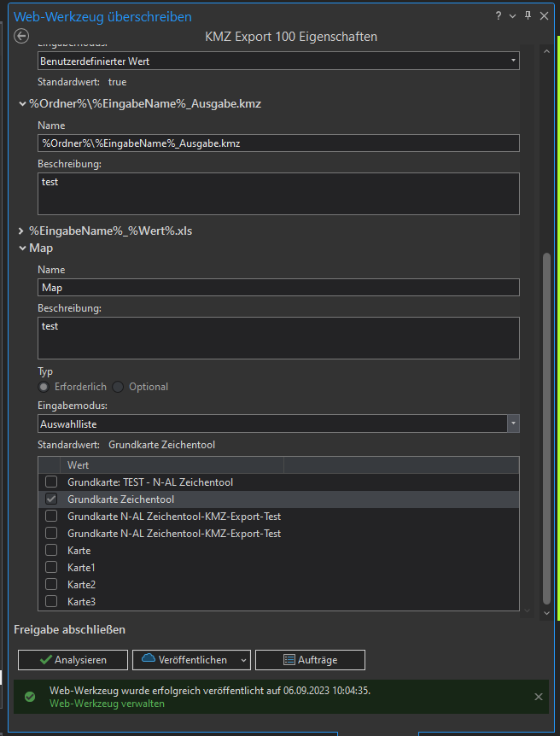Open the pane options chevron menu

(512, 16)
